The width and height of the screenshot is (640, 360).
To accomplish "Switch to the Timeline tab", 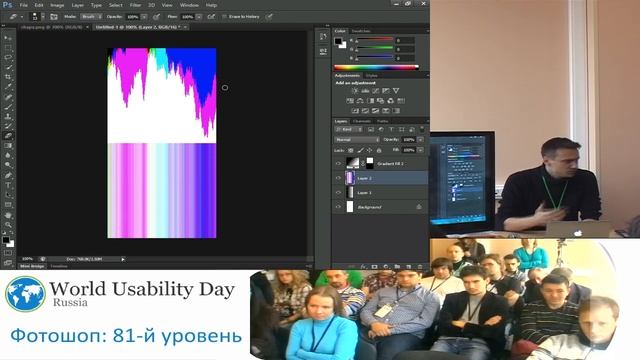I will point(59,266).
